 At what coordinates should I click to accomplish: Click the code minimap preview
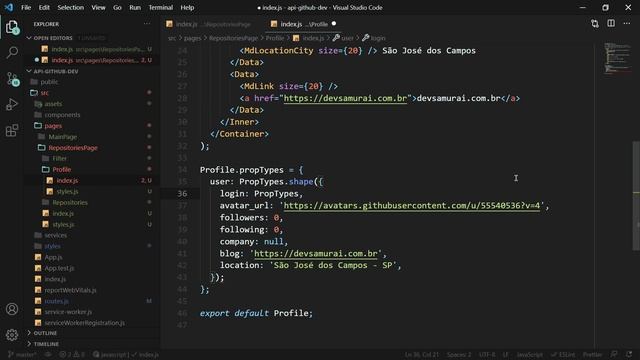click(x=617, y=58)
